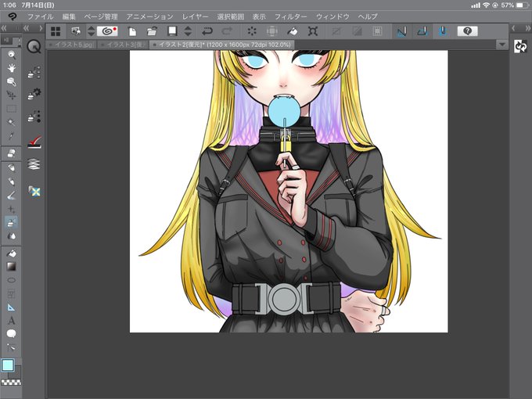This screenshot has width=532, height=399.
Task: Select the Correct line tool
Action: 12,347
